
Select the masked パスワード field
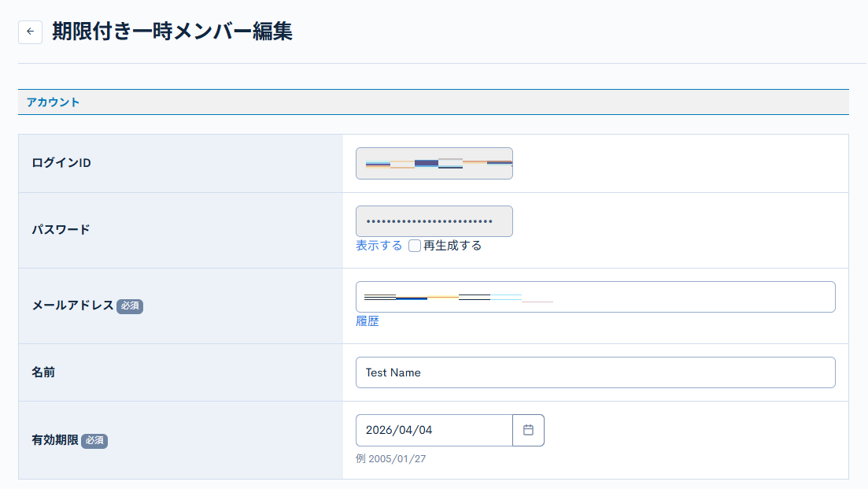click(x=434, y=221)
